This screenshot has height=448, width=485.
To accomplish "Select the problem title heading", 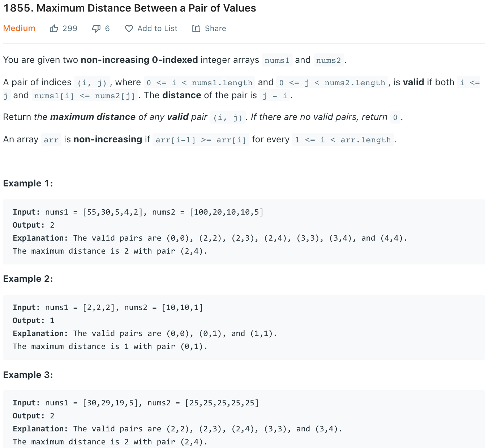I will pos(129,8).
